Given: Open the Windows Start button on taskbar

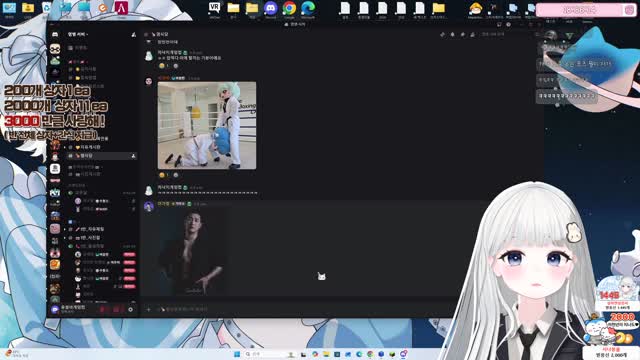Looking at the screenshot, I should 237,354.
